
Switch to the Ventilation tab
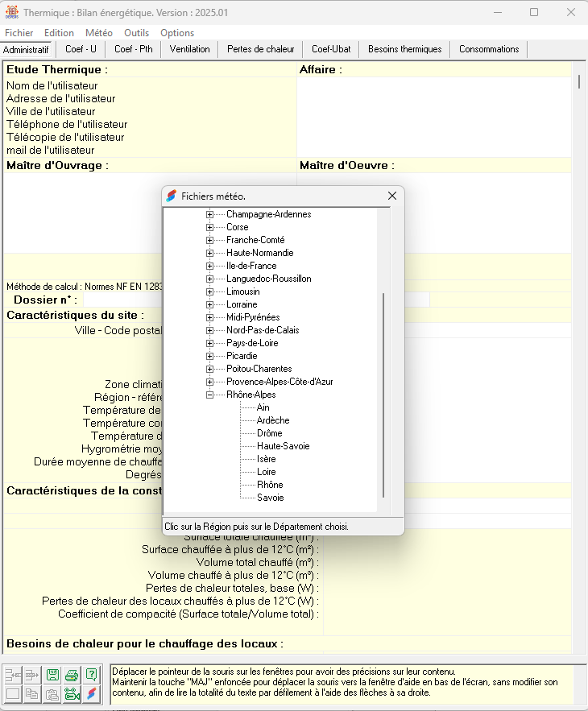(x=189, y=49)
